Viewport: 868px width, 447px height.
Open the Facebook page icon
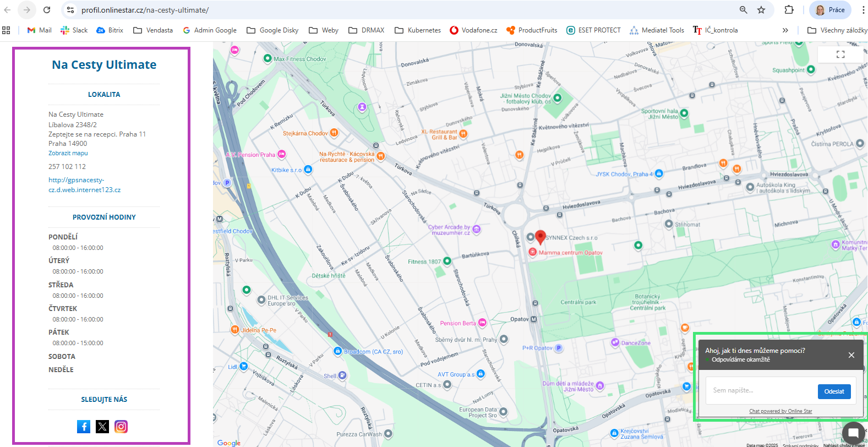[x=84, y=427]
